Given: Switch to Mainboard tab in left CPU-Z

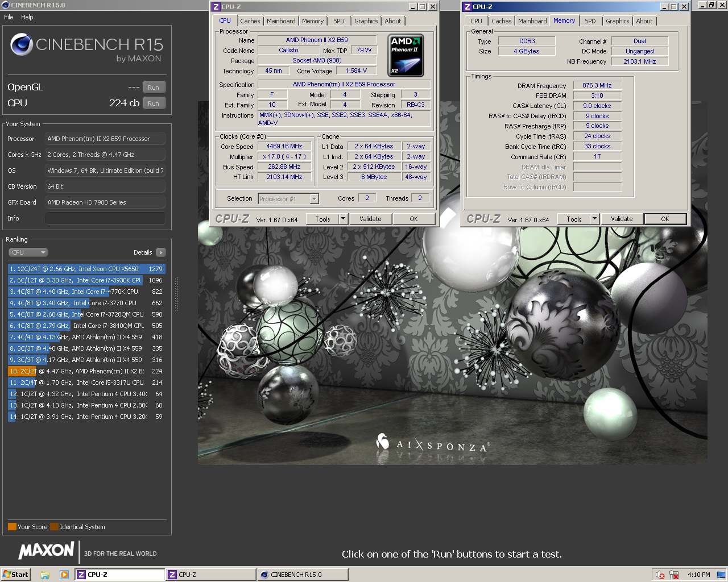Looking at the screenshot, I should click(x=281, y=21).
